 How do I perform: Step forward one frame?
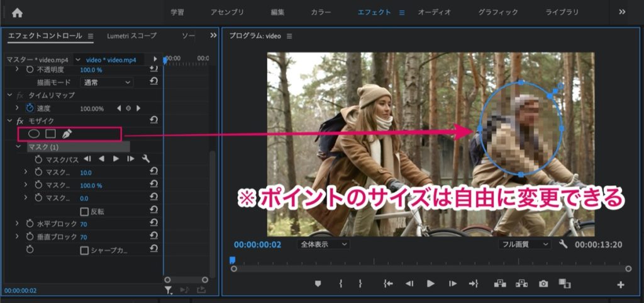coord(453,283)
